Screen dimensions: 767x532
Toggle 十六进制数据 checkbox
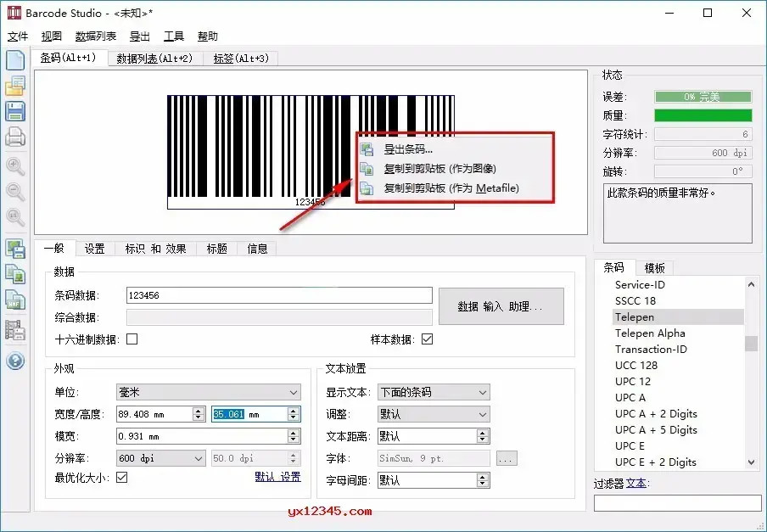pyautogui.click(x=132, y=339)
